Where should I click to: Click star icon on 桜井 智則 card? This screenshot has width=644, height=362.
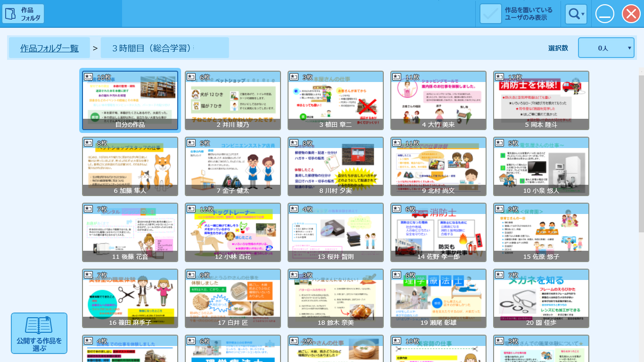[x=294, y=209]
